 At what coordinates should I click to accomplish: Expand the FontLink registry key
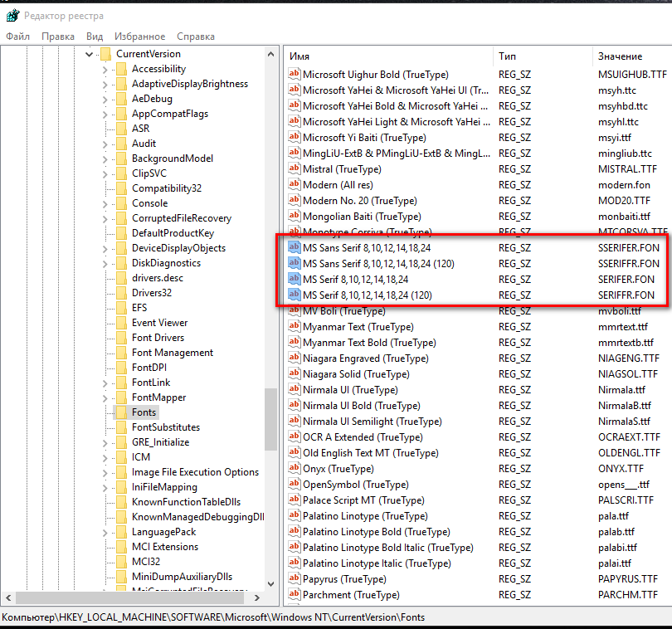(x=105, y=383)
